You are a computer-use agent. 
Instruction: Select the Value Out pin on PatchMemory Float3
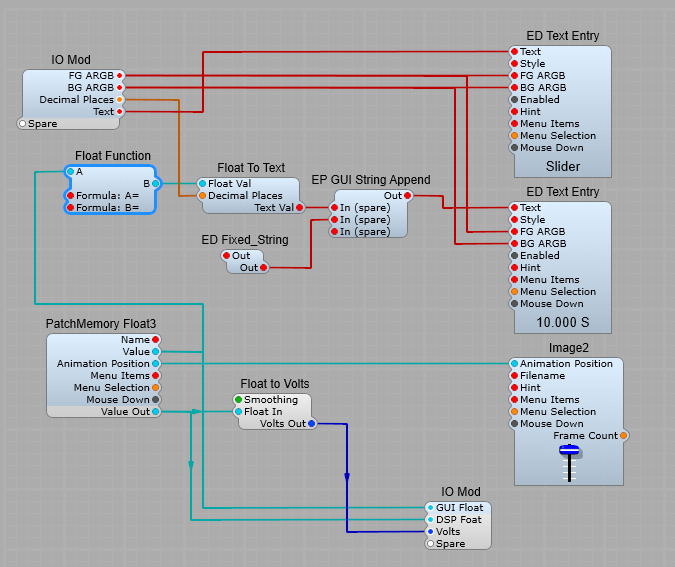click(156, 412)
